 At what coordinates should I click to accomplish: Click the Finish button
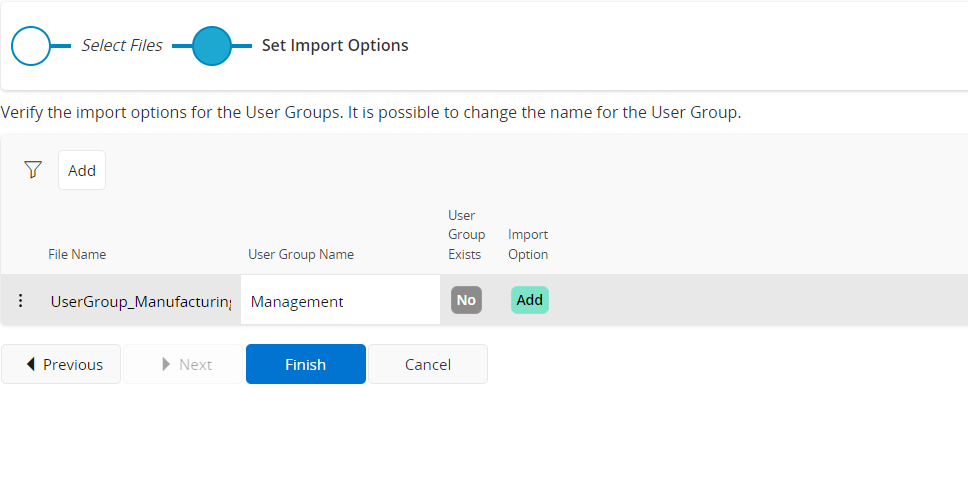(305, 364)
